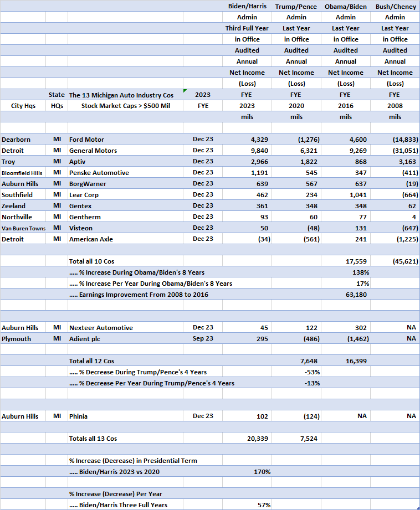Select 'The 13 Michigan Auto Industry Cos' cell

[125, 95]
